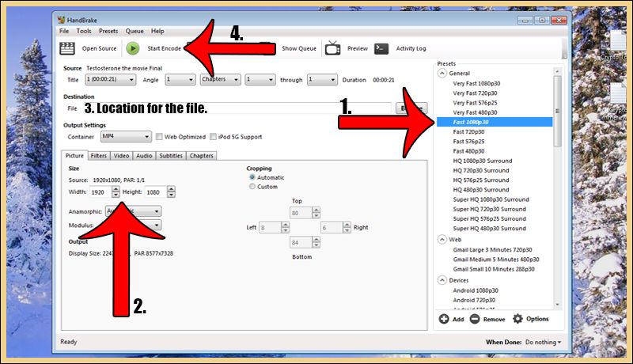Collapse the General presets group
This screenshot has height=364, width=633.
click(x=442, y=73)
